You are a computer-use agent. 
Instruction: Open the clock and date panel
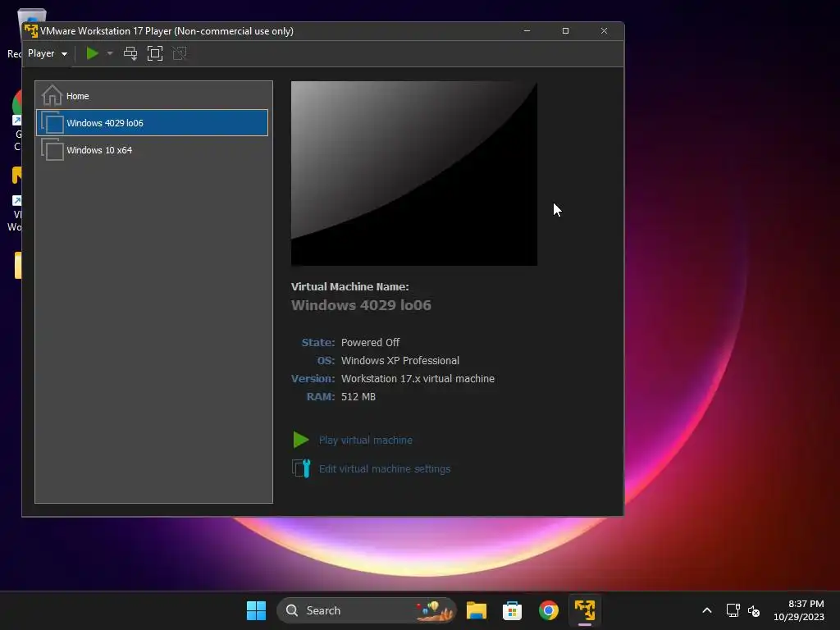coord(799,610)
